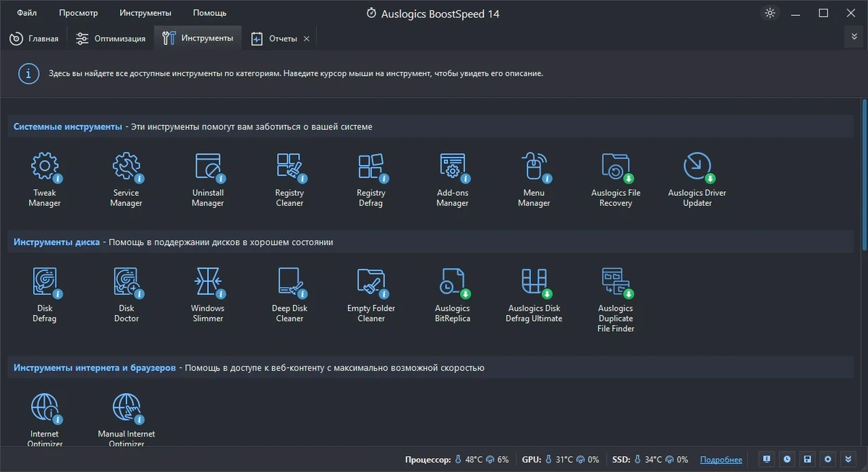Launch Manual Internet Optimizer
This screenshot has width=868, height=472.
click(126, 419)
